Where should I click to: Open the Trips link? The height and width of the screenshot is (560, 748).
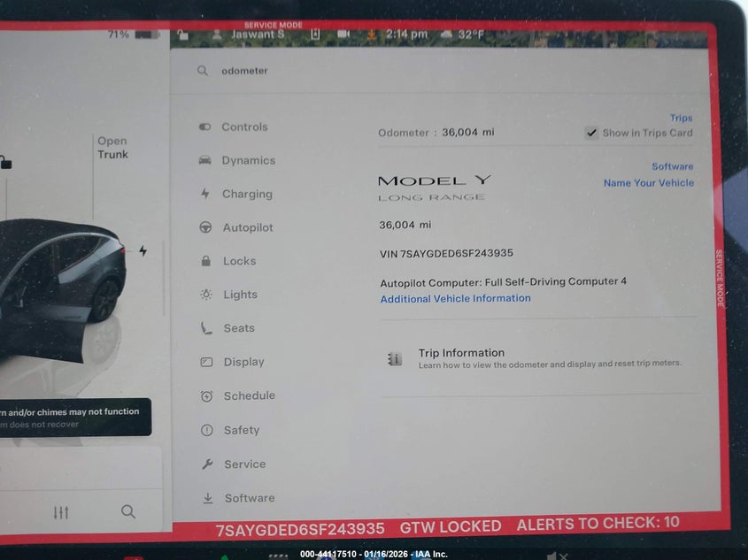pyautogui.click(x=681, y=118)
